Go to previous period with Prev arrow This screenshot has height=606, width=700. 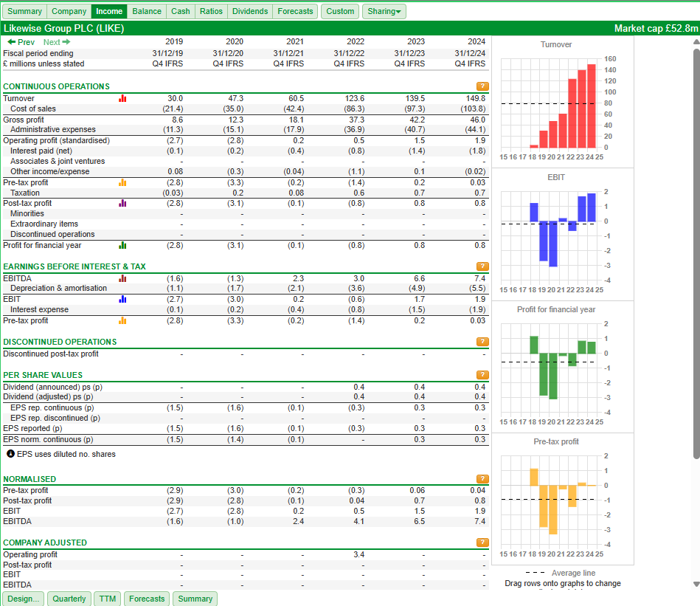(x=21, y=42)
